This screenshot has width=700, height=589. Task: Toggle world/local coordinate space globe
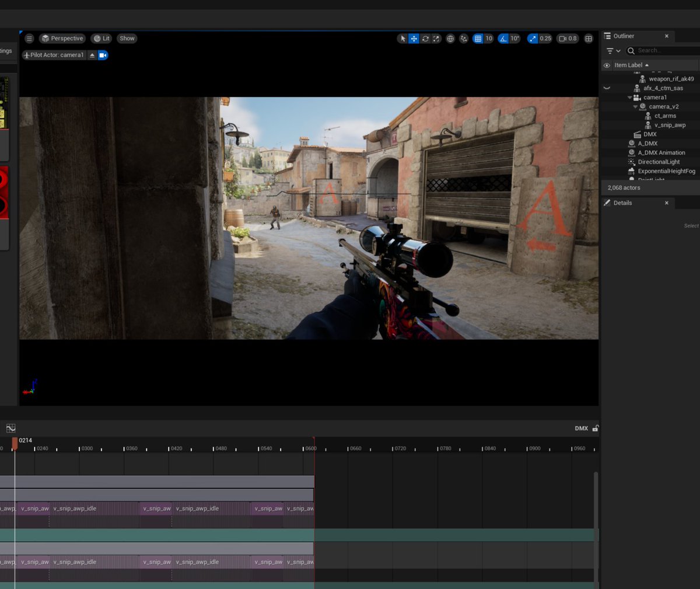(450, 39)
